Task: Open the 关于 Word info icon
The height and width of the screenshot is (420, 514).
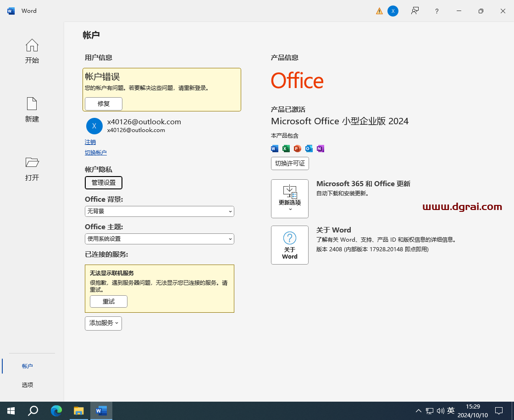Action: coord(290,245)
